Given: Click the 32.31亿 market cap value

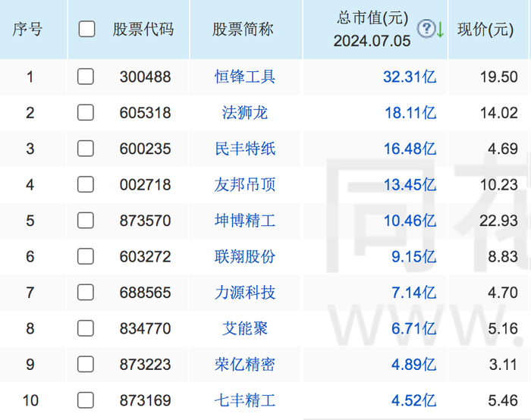Looking at the screenshot, I should (x=410, y=77).
